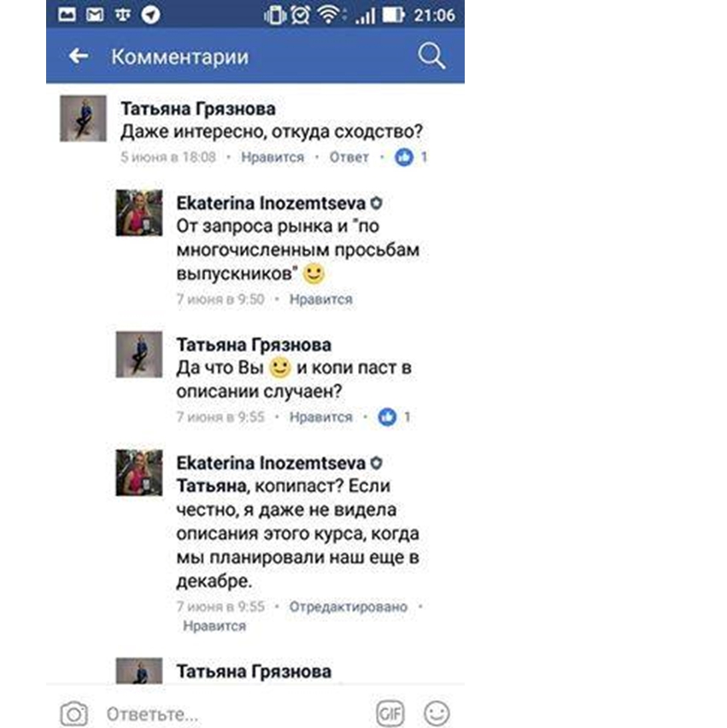Tap the back arrow in Комментарии header

tap(79, 56)
